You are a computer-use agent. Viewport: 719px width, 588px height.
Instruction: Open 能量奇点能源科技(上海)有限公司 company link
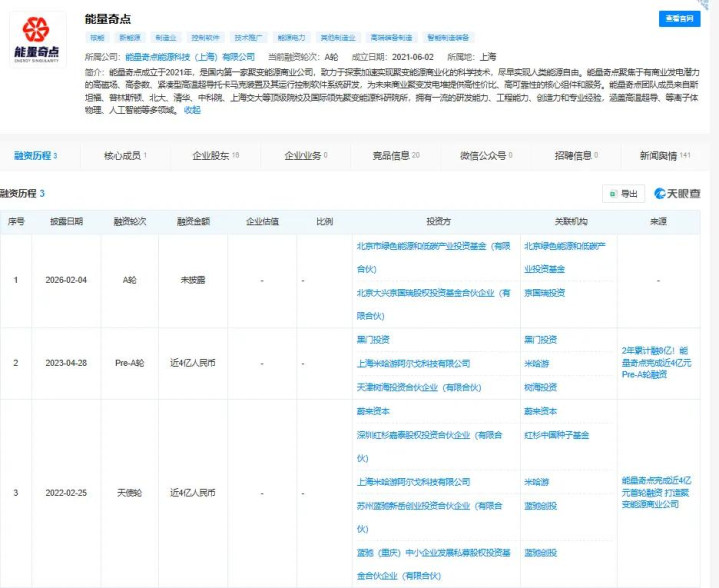pos(190,57)
